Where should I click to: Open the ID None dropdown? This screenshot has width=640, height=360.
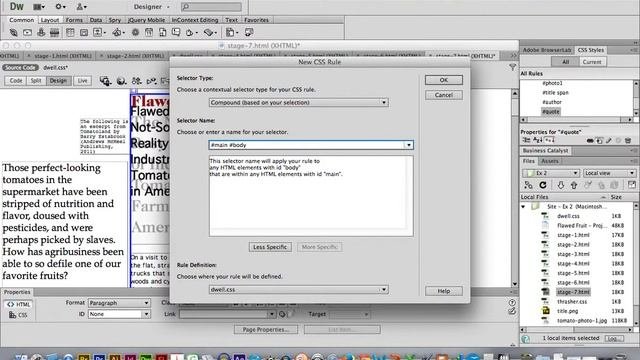click(119, 314)
